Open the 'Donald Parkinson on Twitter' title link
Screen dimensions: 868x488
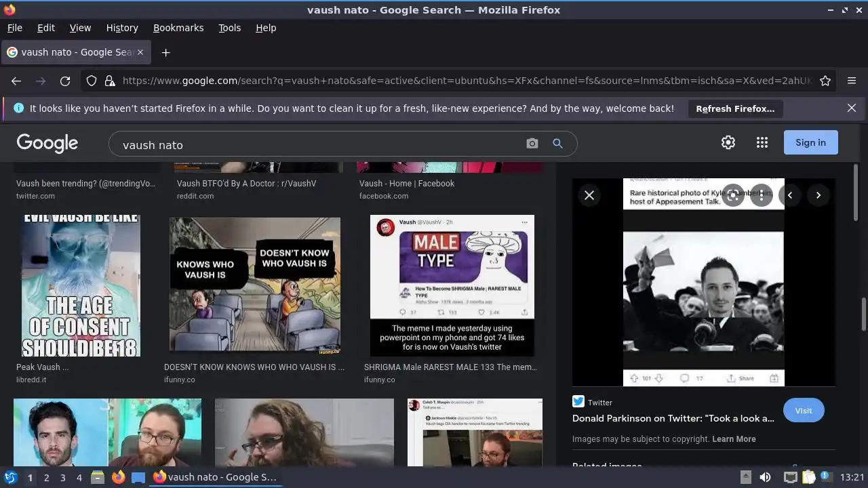pyautogui.click(x=673, y=418)
